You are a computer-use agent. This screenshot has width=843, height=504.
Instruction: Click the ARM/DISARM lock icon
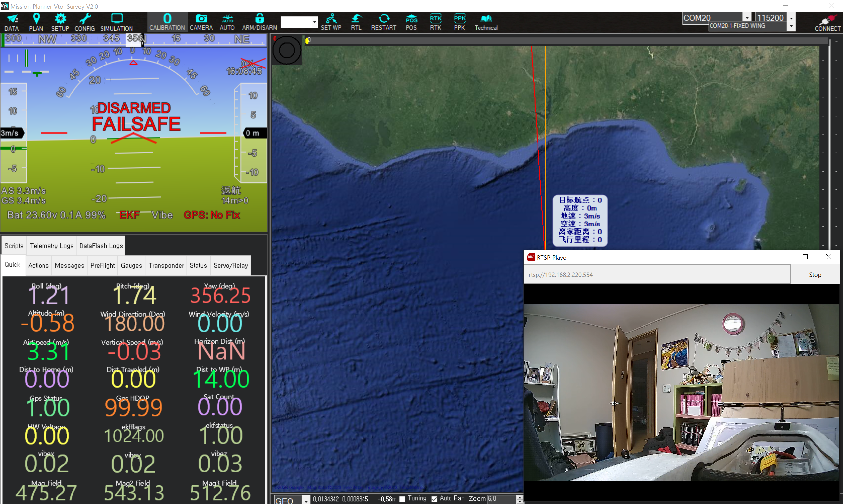(259, 19)
